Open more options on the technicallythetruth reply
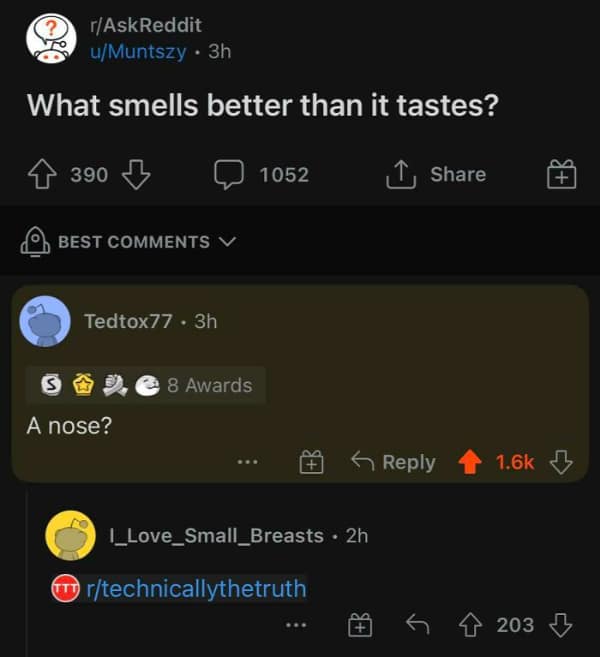Image resolution: width=600 pixels, height=657 pixels. [x=295, y=625]
